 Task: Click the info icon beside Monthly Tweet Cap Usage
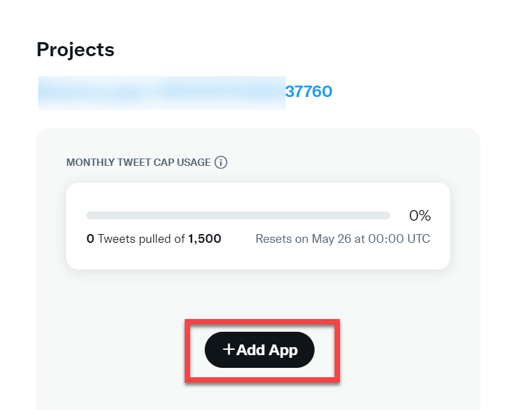point(221,163)
